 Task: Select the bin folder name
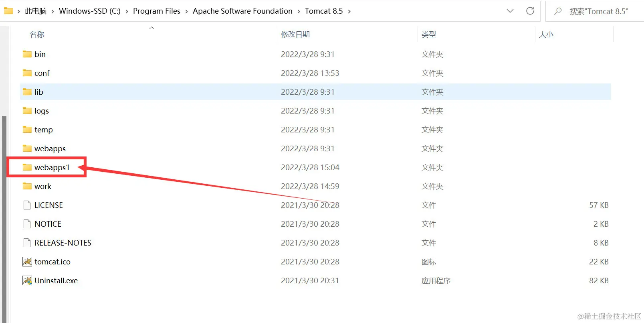[x=40, y=54]
